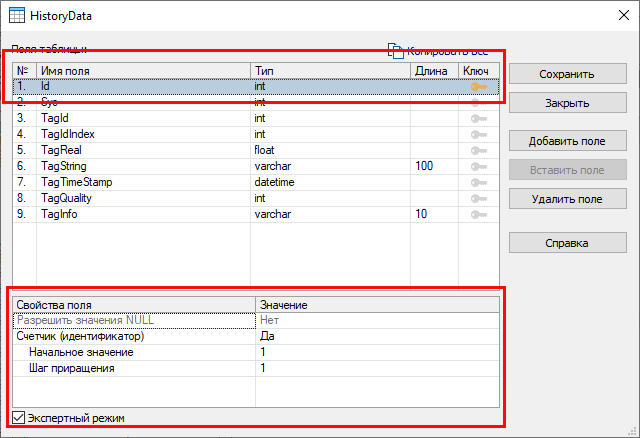Click the Сохранить button
Viewport: 640px width, 438px height.
(x=567, y=74)
